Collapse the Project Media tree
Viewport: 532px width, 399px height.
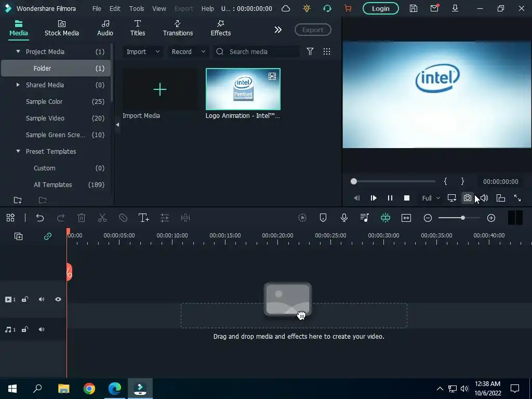tap(18, 51)
